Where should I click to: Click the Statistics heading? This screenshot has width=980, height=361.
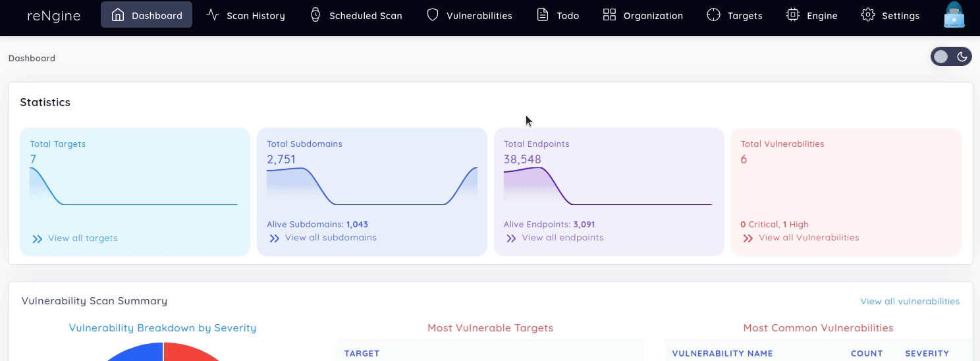click(x=45, y=102)
